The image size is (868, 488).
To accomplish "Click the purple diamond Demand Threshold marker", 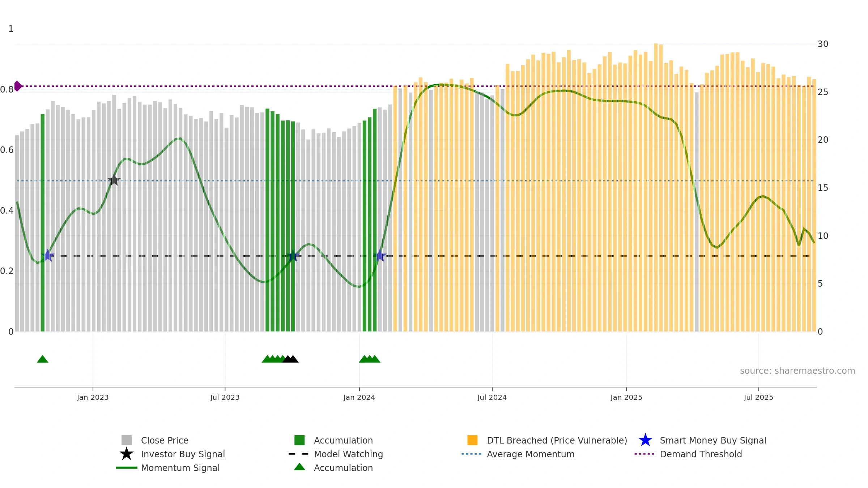I will coord(17,86).
